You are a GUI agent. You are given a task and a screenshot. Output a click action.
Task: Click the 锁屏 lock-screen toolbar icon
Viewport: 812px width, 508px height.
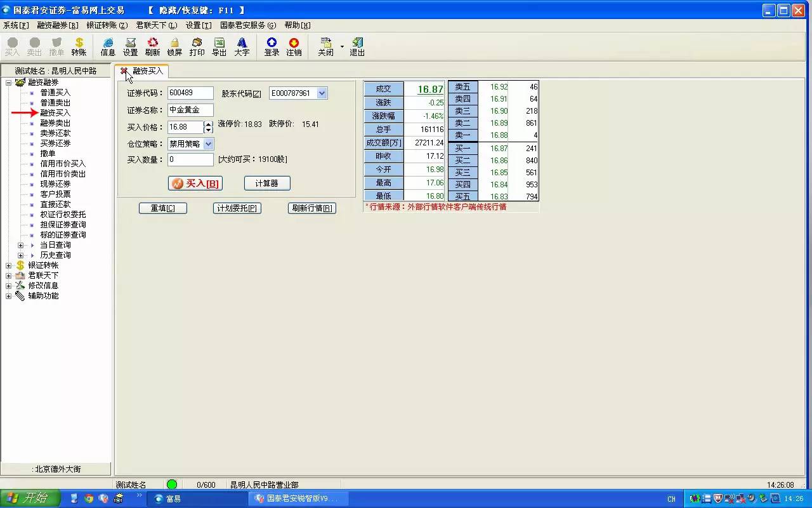click(x=174, y=46)
